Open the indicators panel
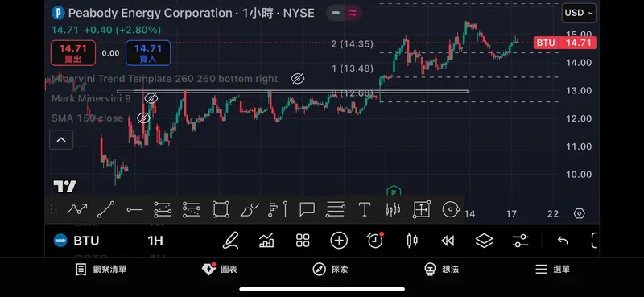 coord(266,241)
